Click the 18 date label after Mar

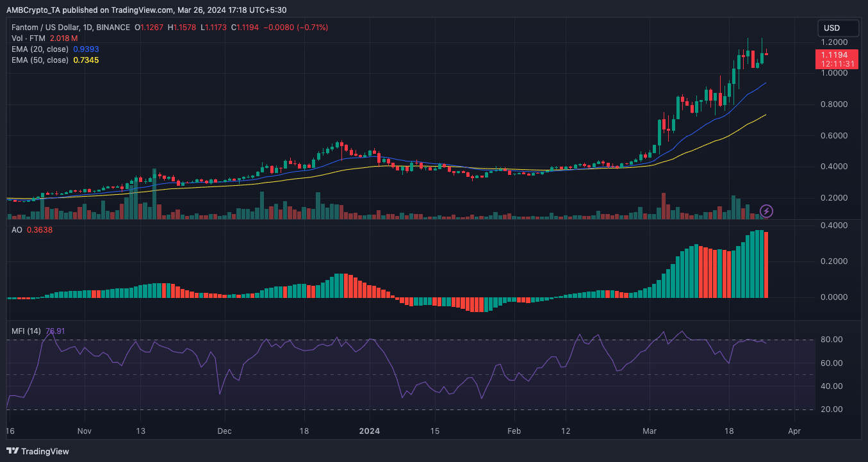point(729,431)
